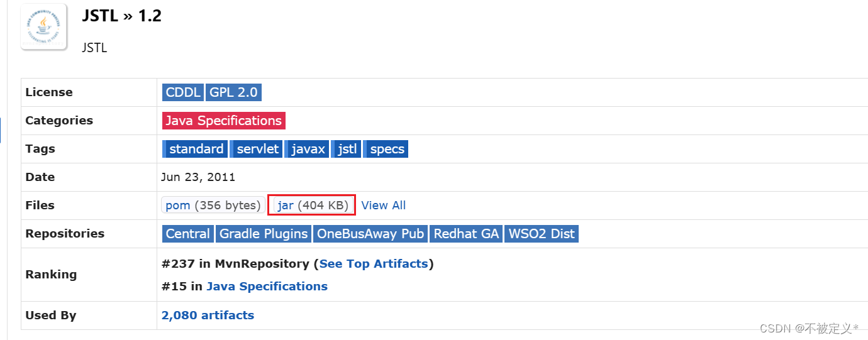Screen dimensions: 868x340
Task: Select the Java Specifications category
Action: pyautogui.click(x=224, y=121)
